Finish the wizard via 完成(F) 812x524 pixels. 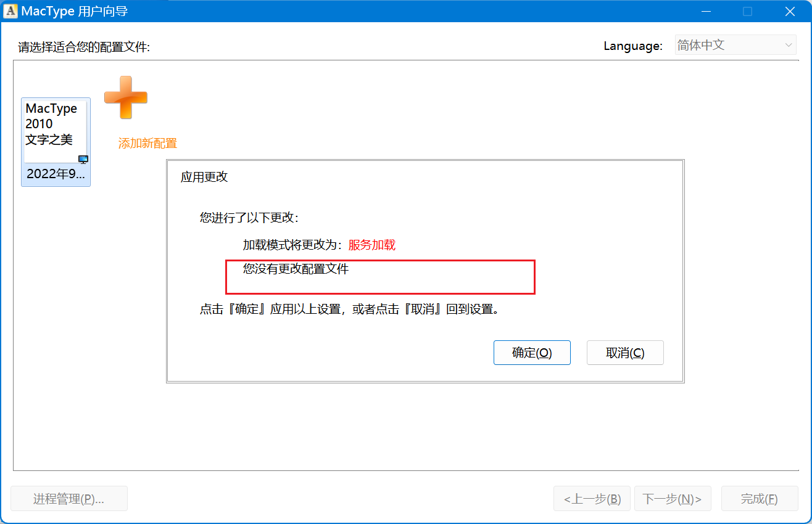click(760, 498)
